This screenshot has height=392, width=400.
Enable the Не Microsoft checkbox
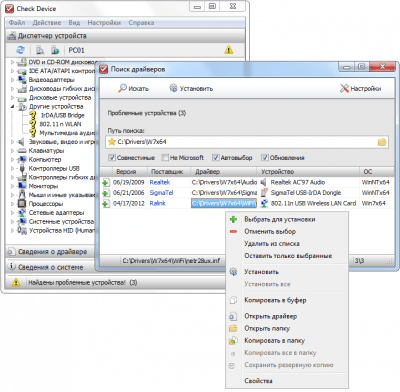click(x=165, y=157)
